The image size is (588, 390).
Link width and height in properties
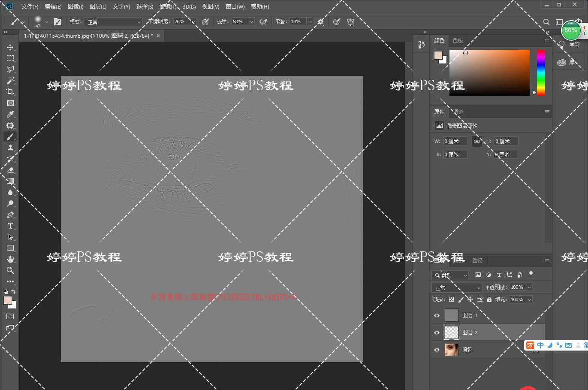click(x=476, y=141)
